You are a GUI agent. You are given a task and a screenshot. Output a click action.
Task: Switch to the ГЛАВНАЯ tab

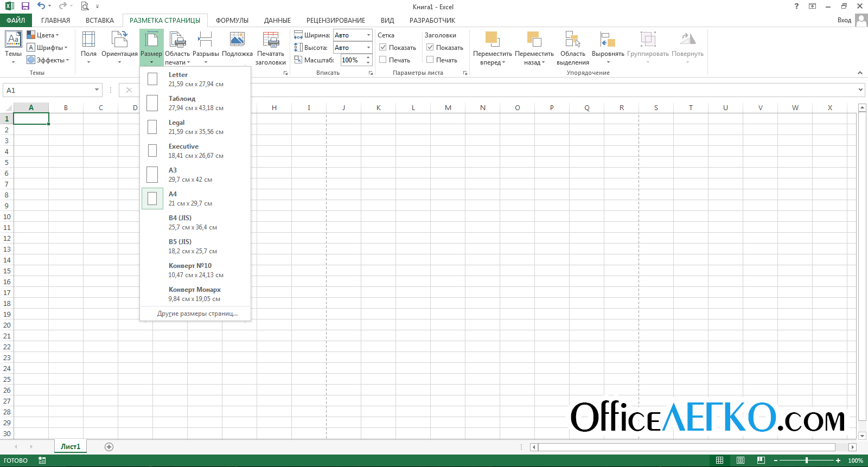coord(55,21)
